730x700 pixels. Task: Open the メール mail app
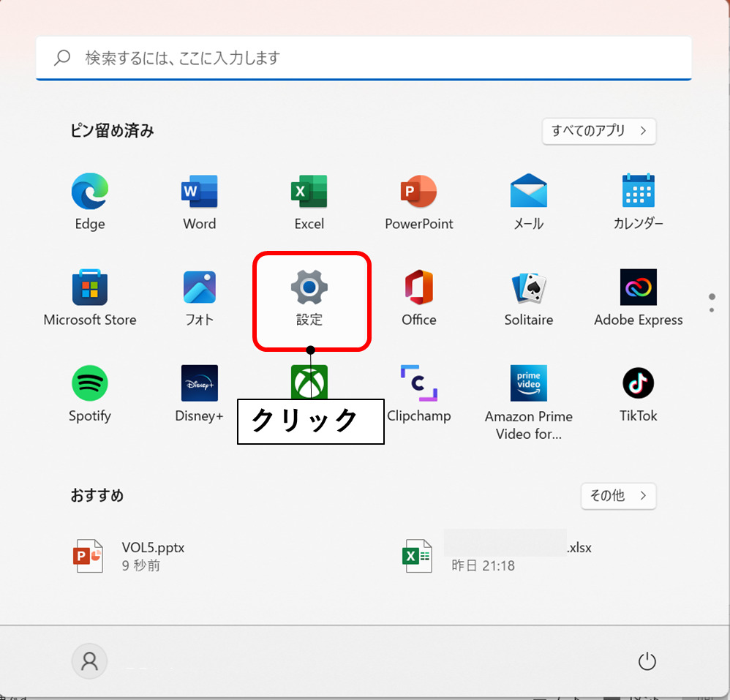(x=528, y=201)
